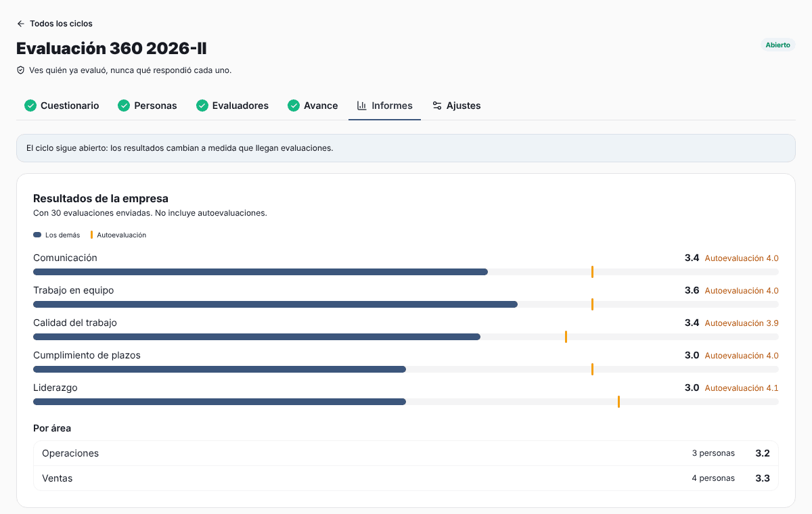Click the Cumplimiento de plazos label
812x514 pixels.
point(87,355)
